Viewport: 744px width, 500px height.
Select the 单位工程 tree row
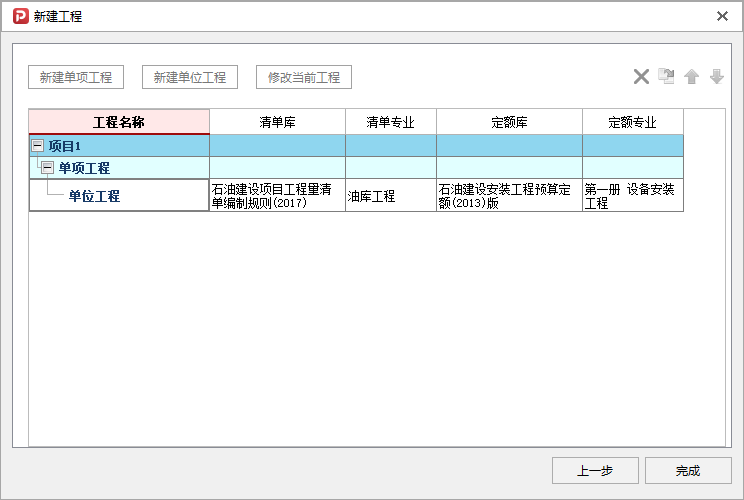94,196
